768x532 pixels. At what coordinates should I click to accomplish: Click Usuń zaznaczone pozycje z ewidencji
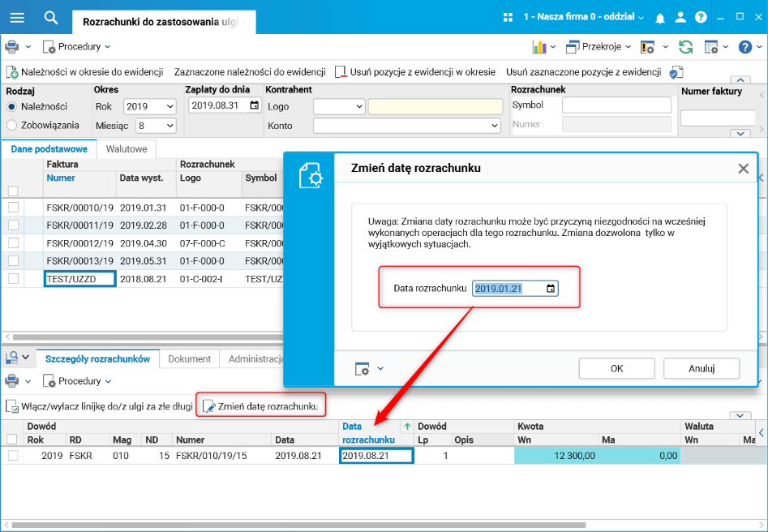click(583, 72)
